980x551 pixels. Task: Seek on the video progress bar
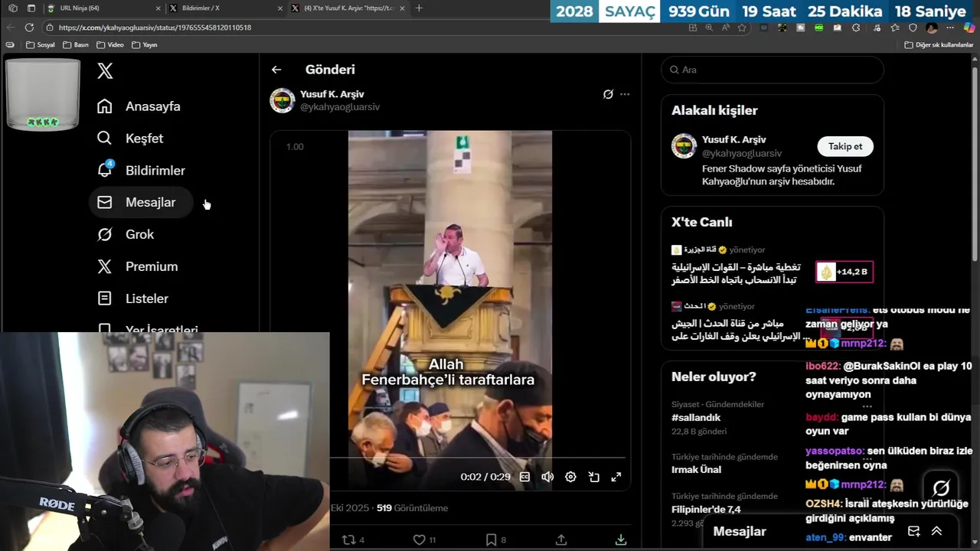click(478, 458)
